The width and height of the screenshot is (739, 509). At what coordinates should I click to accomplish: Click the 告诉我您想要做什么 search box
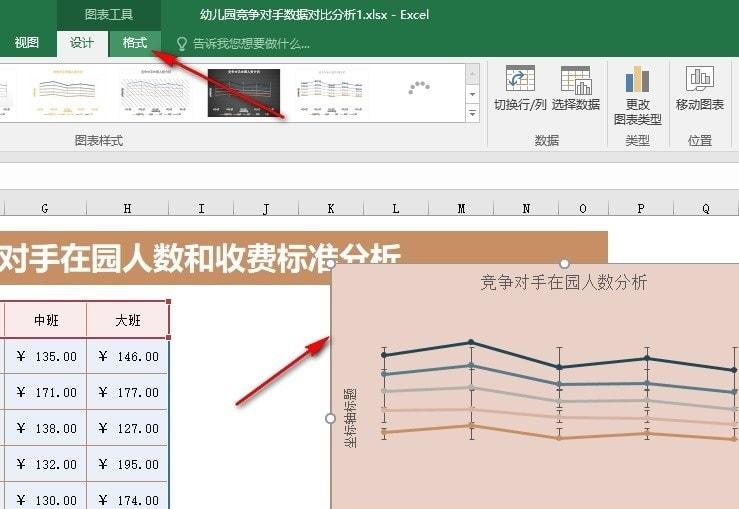pos(251,44)
